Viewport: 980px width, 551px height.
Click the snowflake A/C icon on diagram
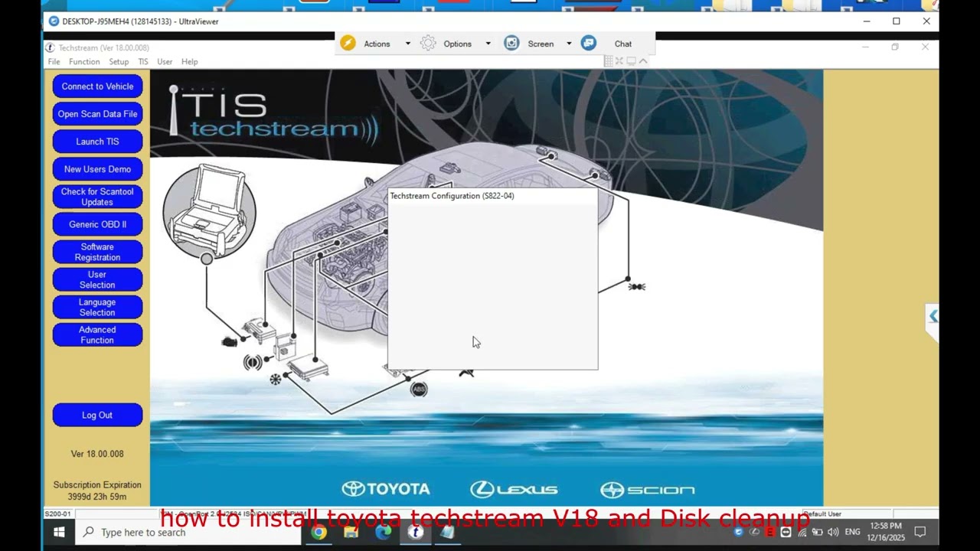pos(276,379)
